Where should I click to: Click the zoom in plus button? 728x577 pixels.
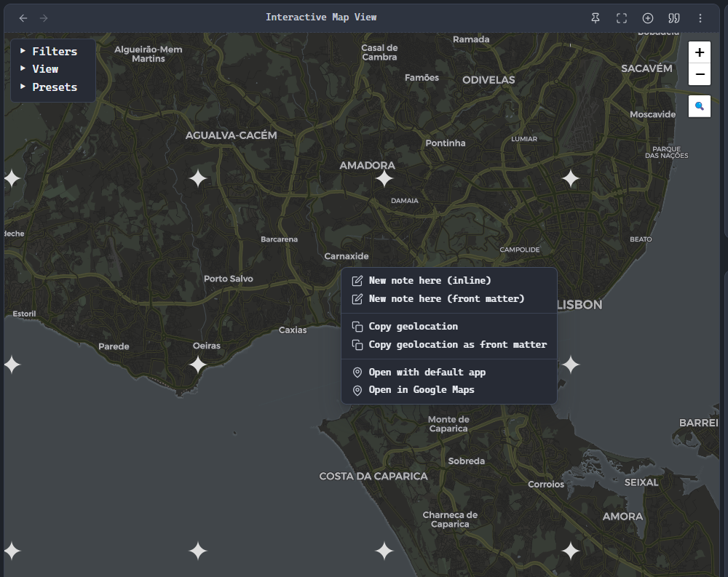[x=699, y=52]
